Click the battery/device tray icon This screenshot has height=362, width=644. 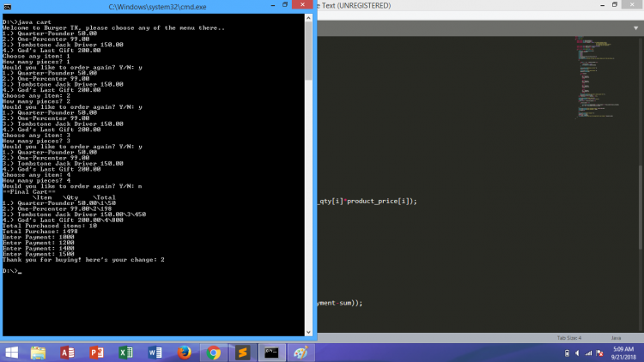[x=567, y=353]
